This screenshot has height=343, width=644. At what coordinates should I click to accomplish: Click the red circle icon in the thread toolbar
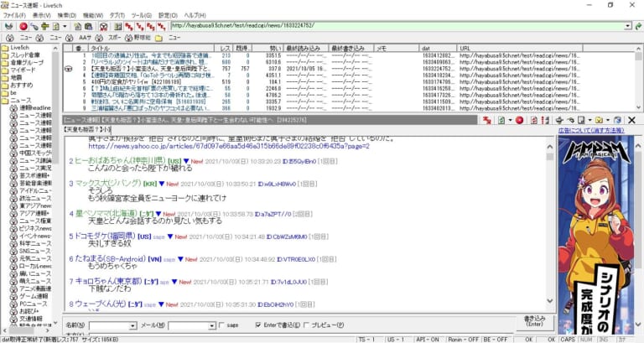[519, 121]
